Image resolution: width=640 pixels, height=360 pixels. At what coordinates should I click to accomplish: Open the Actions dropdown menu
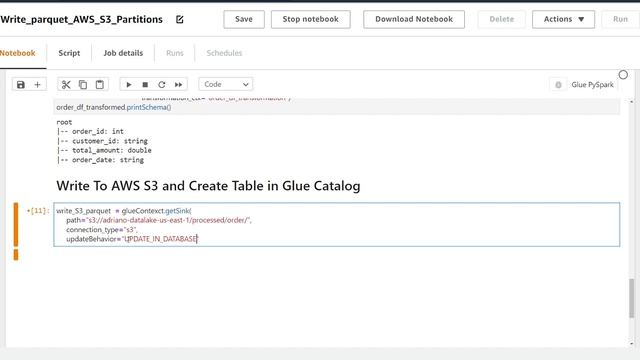(x=563, y=19)
